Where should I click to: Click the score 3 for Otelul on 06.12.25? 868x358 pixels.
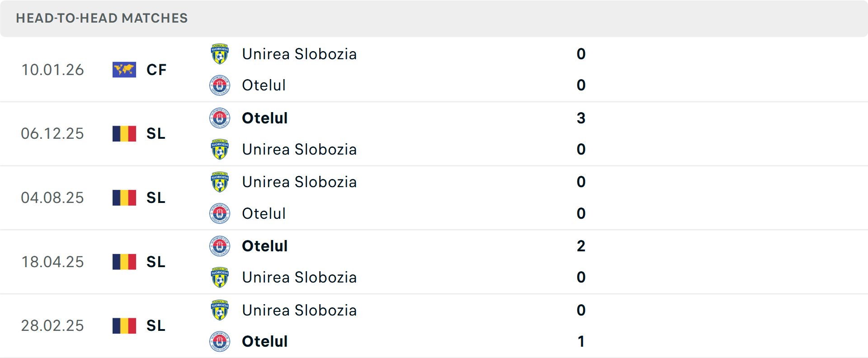(582, 118)
